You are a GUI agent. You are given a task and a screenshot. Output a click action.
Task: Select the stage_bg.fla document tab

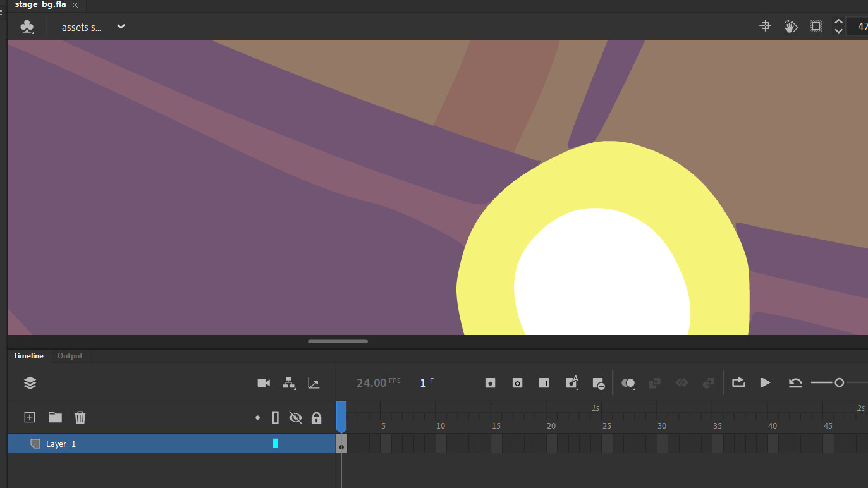click(x=41, y=5)
